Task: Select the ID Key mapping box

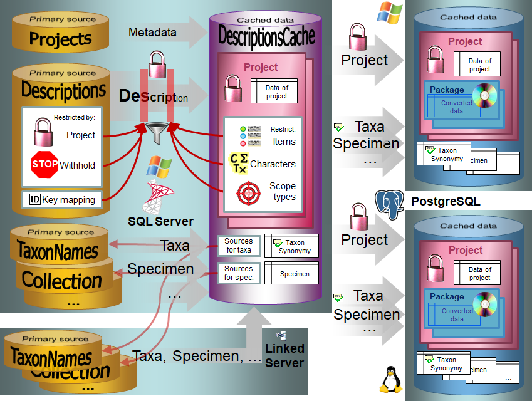Action: coord(62,200)
